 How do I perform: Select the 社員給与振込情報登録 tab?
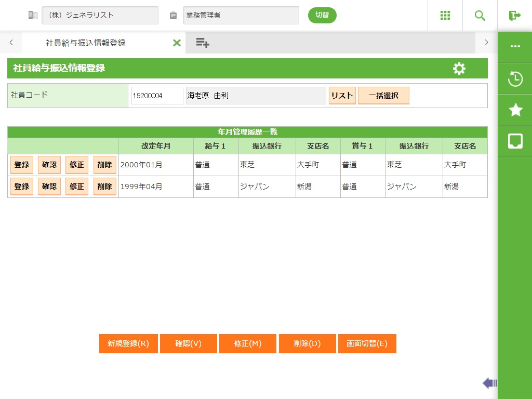point(86,43)
